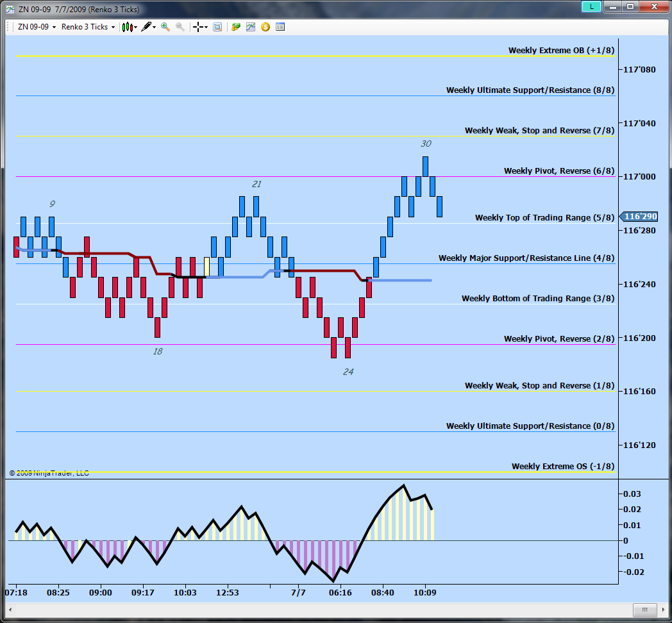Expand the crosshair cursor dropdown arrow
672x623 pixels.
[206, 28]
